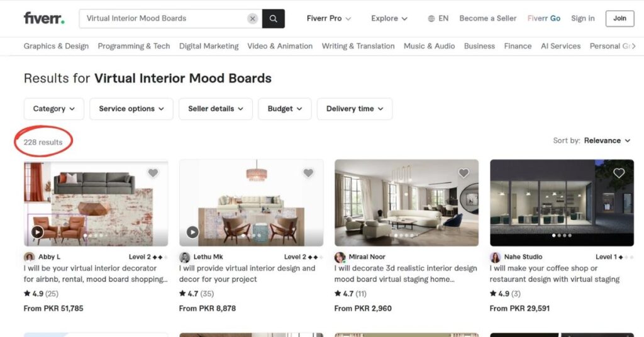Change Sort by Relevance dropdown
This screenshot has width=644, height=337.
(607, 140)
